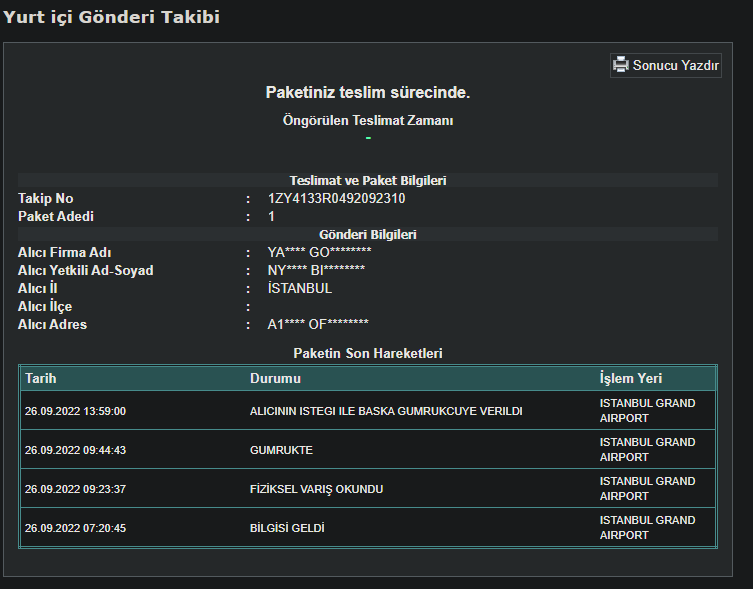Click the status ALICININ ISTEGI ILE BASKA GUMRUKCUYE VERILDI
Viewport: 753px width, 589px height.
coord(386,411)
